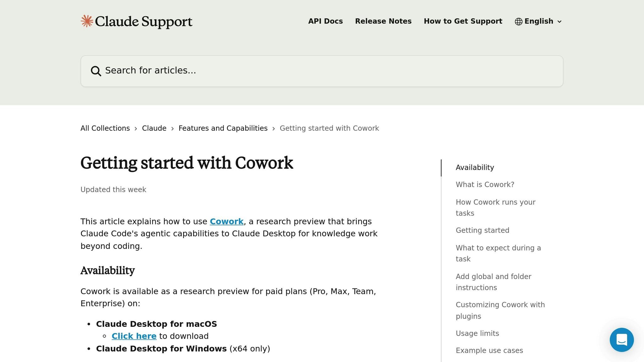Expand the English language dropdown
The width and height of the screenshot is (644, 362).
pos(559,22)
